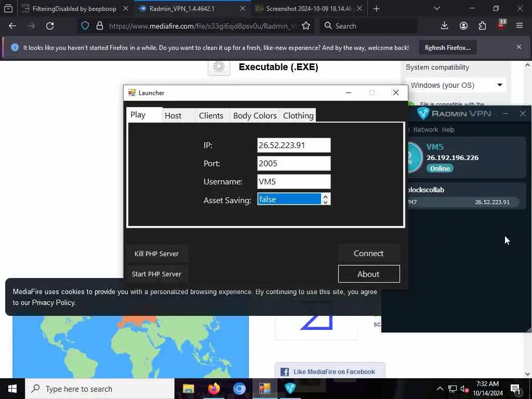Click Online status badge in Radmin
Image resolution: width=532 pixels, height=399 pixels.
pos(440,169)
